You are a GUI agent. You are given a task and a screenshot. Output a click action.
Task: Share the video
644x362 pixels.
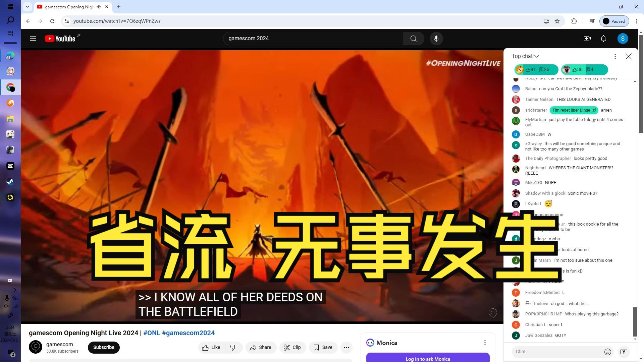coord(261,348)
